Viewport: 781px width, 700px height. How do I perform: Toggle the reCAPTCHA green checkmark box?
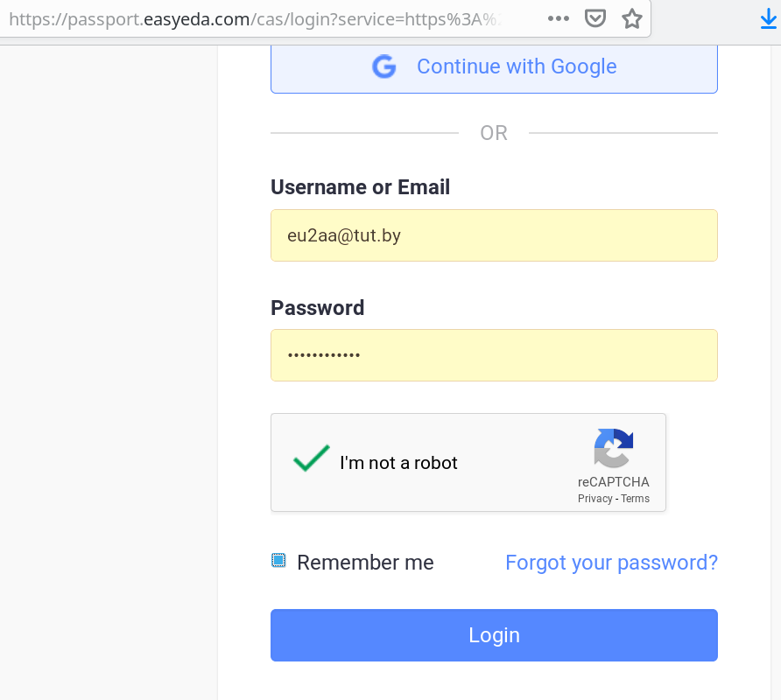311,459
